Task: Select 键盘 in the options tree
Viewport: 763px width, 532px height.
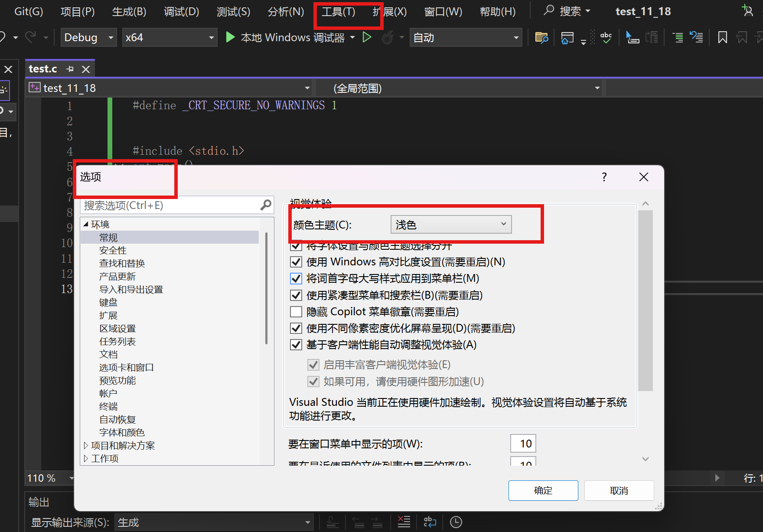Action: click(x=108, y=302)
